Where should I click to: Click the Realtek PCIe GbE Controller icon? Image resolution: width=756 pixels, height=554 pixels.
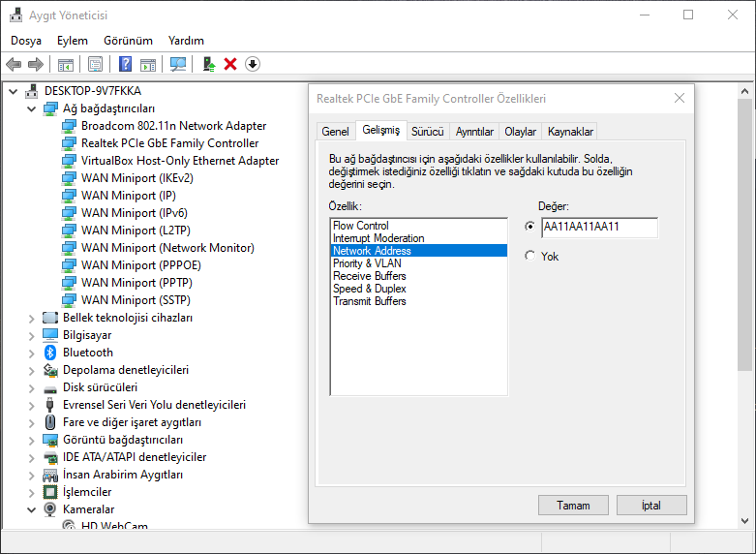[x=69, y=143]
